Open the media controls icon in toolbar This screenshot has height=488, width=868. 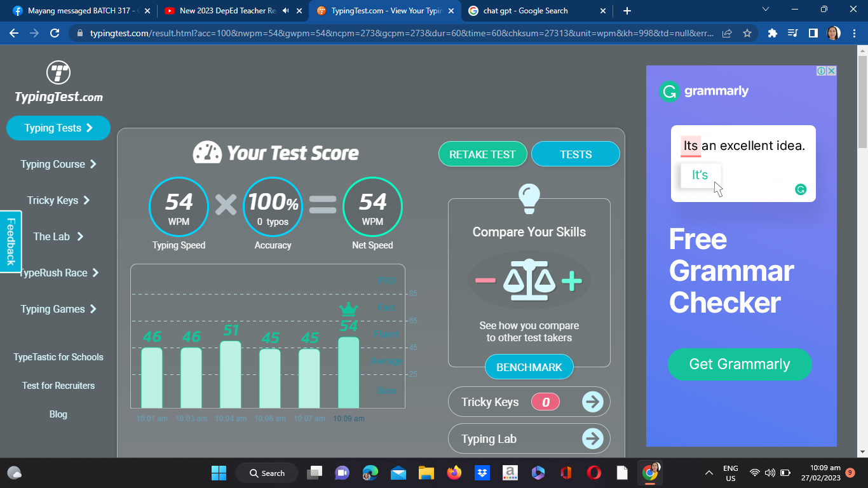[x=792, y=33]
